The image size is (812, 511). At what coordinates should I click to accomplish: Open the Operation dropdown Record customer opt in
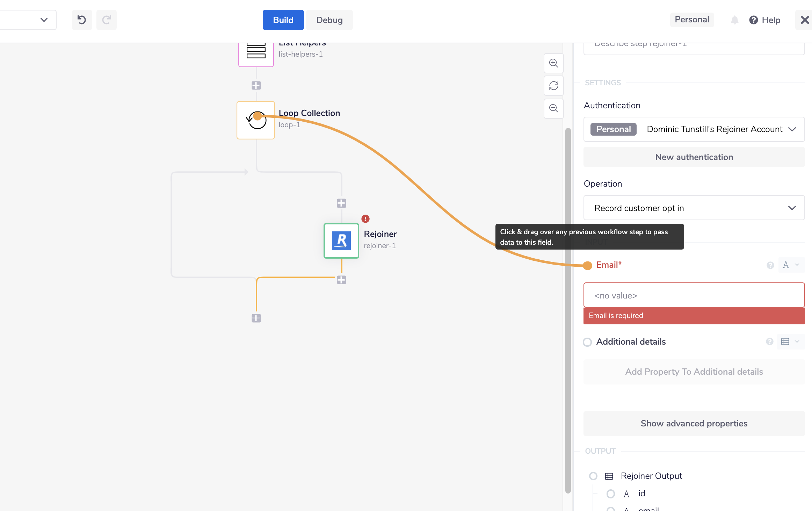point(694,208)
